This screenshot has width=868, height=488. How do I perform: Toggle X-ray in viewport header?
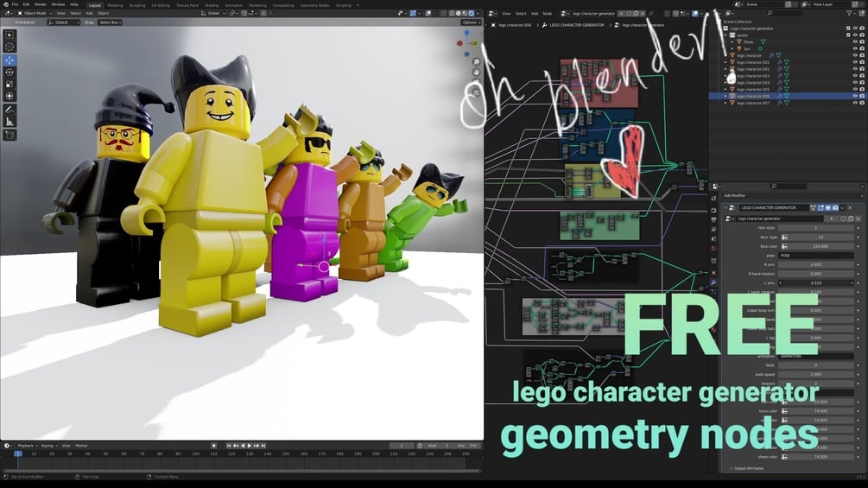coord(443,13)
